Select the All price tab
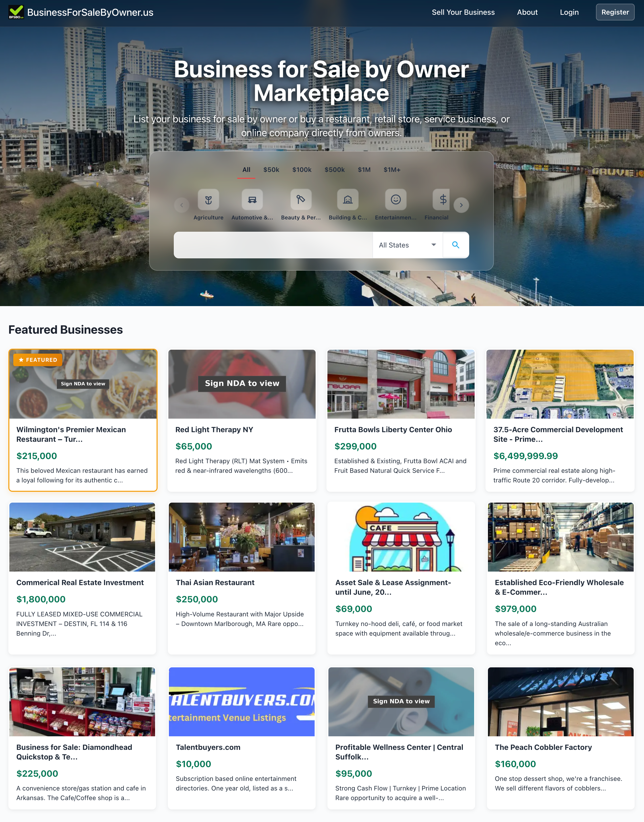The width and height of the screenshot is (644, 822). [x=246, y=170]
